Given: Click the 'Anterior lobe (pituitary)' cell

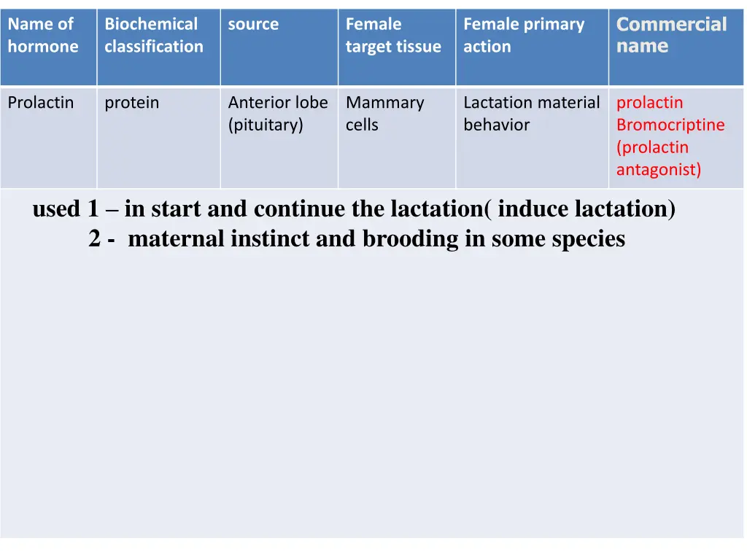Looking at the screenshot, I should (x=279, y=138).
